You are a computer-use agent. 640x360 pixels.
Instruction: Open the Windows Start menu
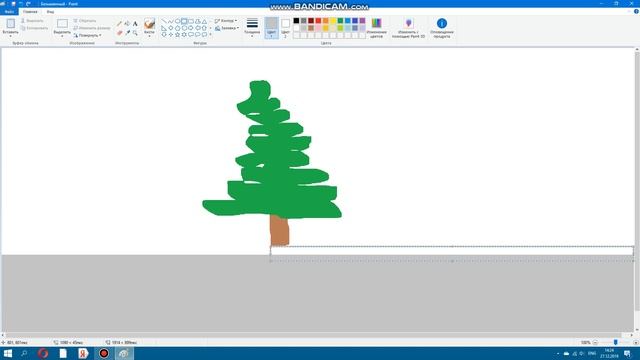point(8,353)
